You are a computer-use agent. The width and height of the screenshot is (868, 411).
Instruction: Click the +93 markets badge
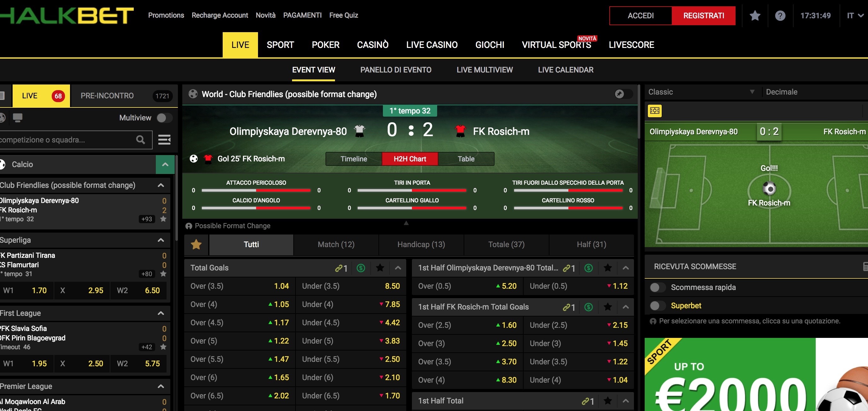147,219
